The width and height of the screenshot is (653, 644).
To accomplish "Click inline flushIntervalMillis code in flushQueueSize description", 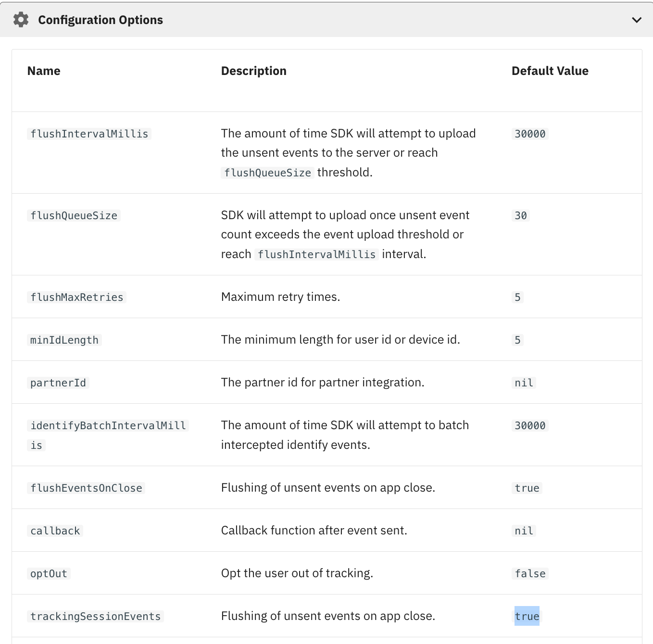I will coord(316,255).
